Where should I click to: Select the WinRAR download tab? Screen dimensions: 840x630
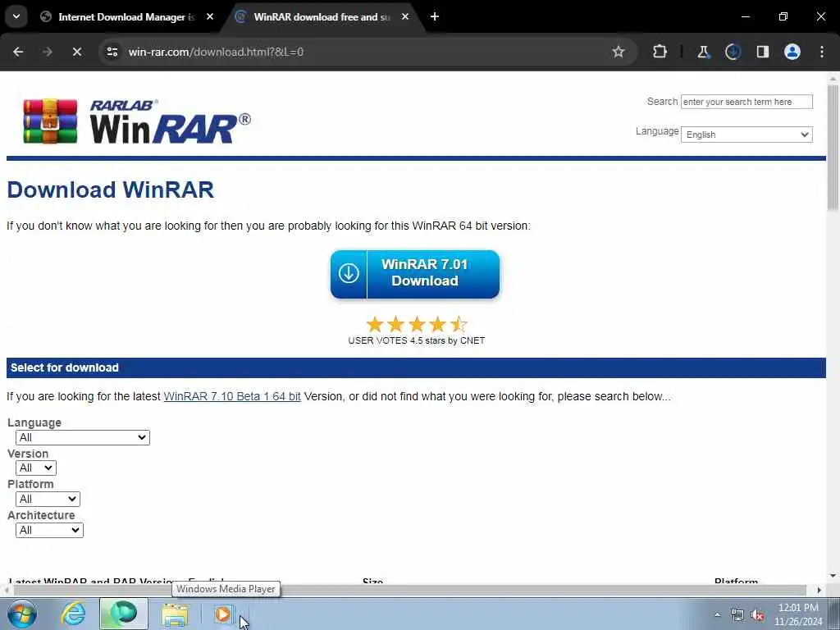pyautogui.click(x=322, y=16)
